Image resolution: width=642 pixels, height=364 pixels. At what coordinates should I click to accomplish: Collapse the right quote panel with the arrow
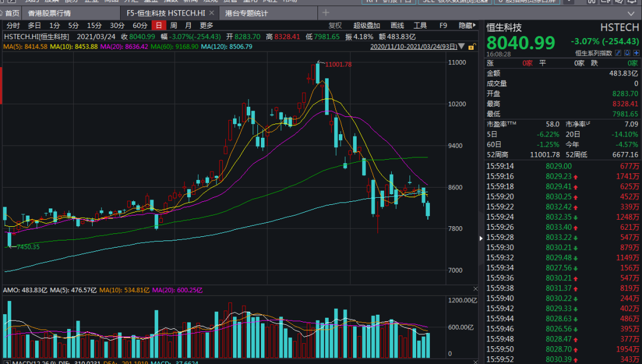point(481,238)
